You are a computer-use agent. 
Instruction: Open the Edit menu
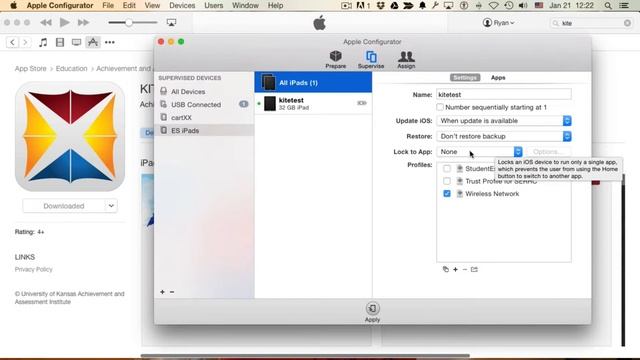pos(129,6)
